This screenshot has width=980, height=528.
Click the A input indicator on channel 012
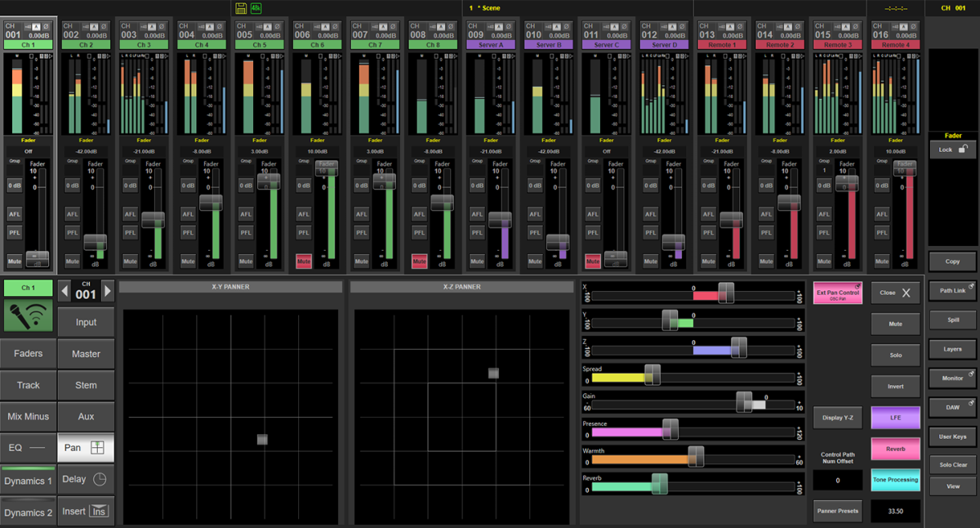coord(673,26)
